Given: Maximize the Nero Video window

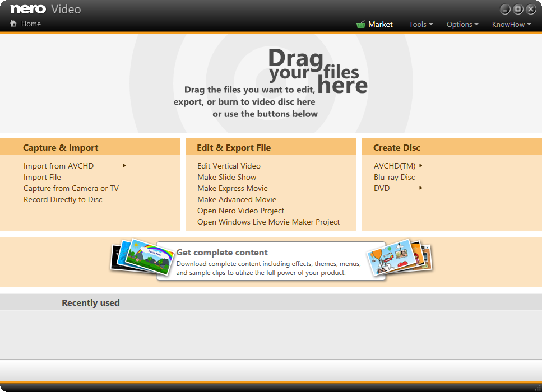Looking at the screenshot, I should coord(518,10).
